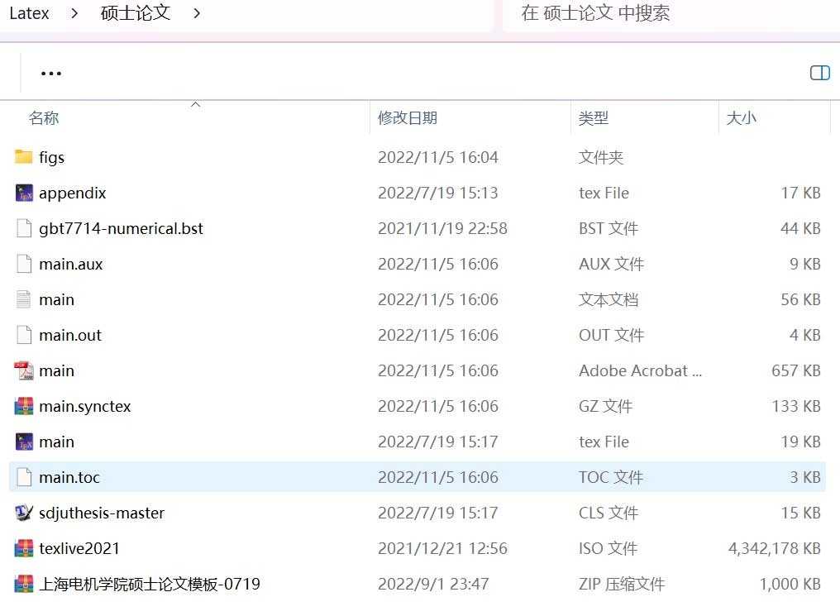Image resolution: width=840 pixels, height=616 pixels.
Task: Select the ZIP thesis template archive icon
Action: tap(24, 584)
